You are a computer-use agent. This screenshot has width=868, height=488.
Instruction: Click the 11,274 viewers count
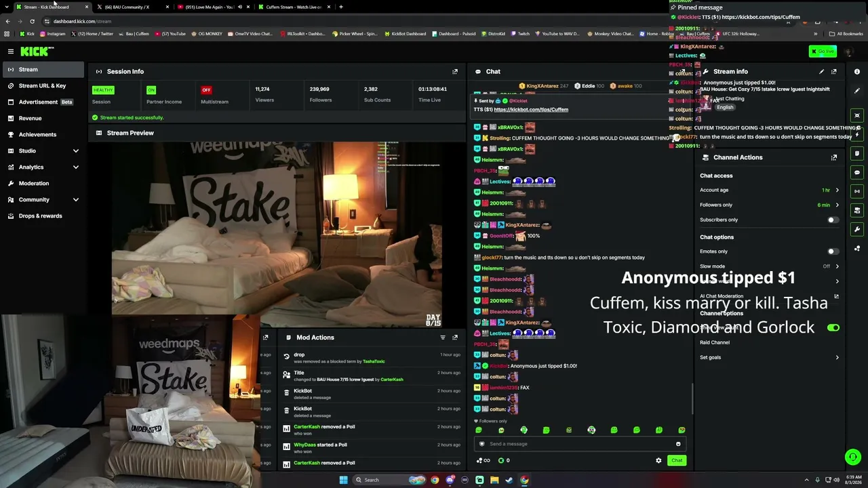262,89
